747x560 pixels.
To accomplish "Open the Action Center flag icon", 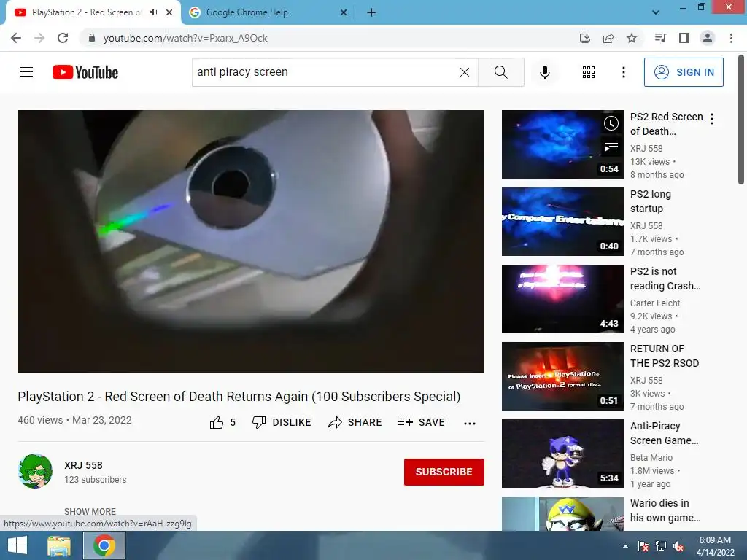I will coord(643,546).
